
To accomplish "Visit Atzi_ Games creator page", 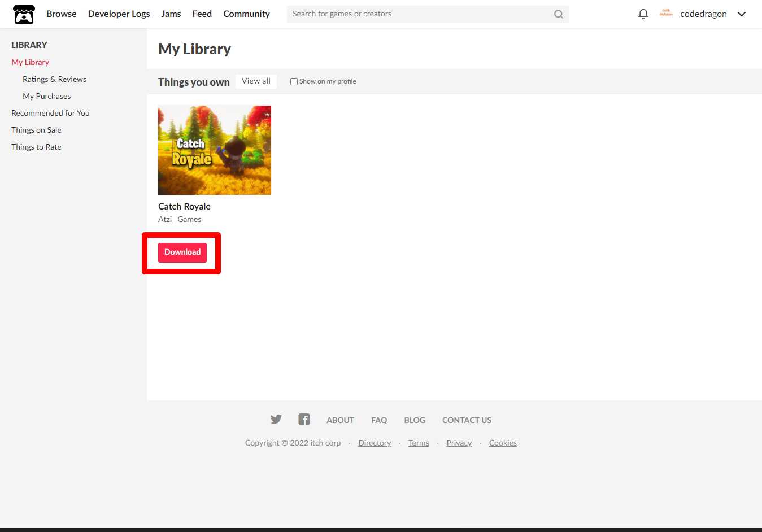I will tap(180, 220).
